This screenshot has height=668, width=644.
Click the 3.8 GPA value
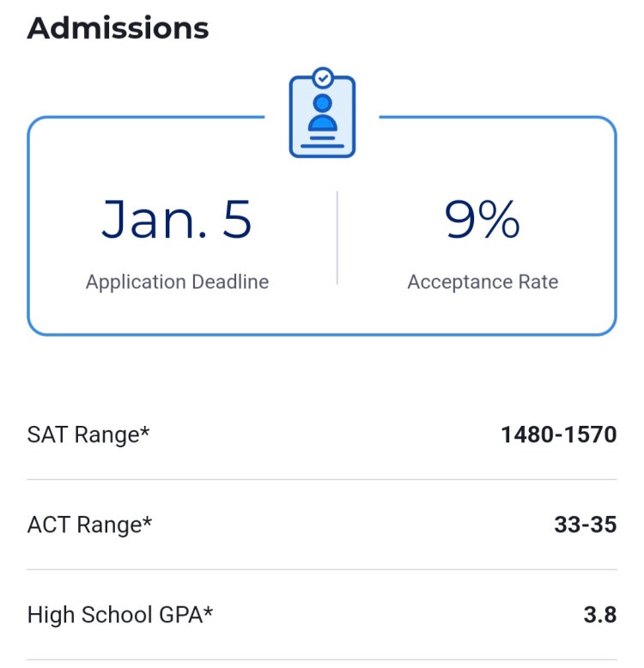600,615
